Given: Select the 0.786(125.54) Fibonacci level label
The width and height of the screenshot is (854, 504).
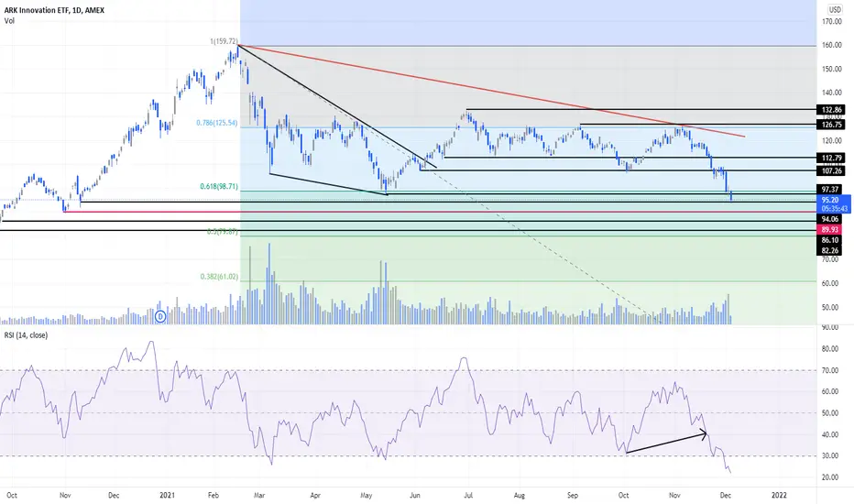Looking at the screenshot, I should coord(217,123).
